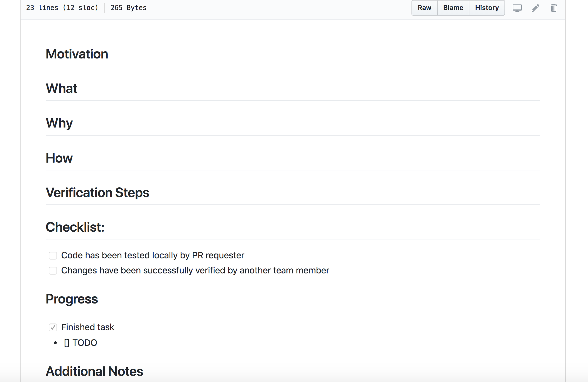Toggle the 'Finished task' checkbox
Image resolution: width=588 pixels, height=382 pixels.
tap(53, 327)
